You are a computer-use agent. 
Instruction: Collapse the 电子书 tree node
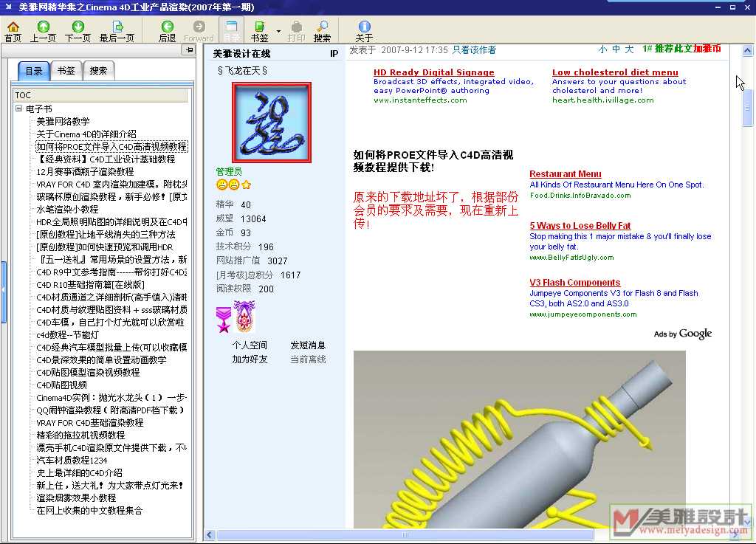pyautogui.click(x=18, y=109)
